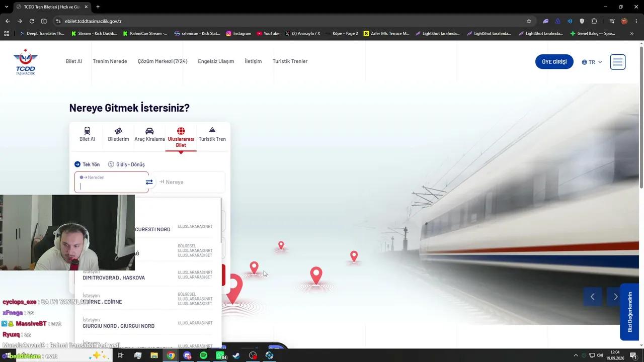644x362 pixels.
Task: Show previous slide in the banner carousel
Action: pos(593,297)
